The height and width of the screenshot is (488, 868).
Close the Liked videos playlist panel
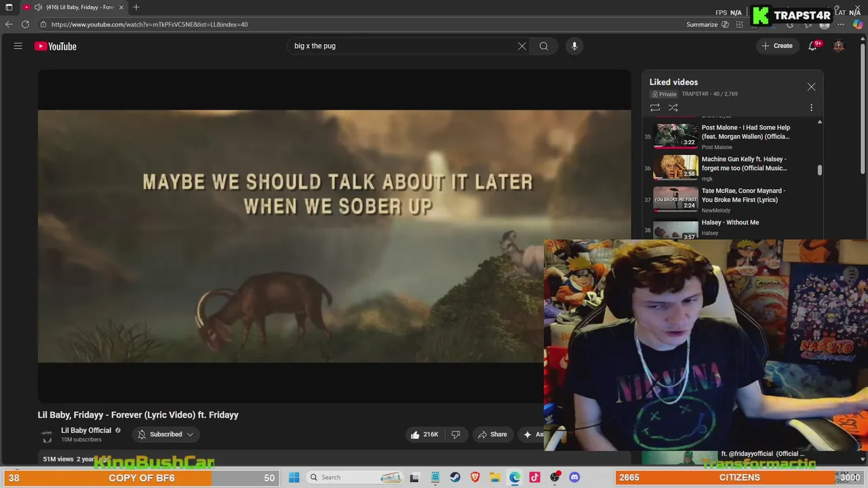[x=811, y=87]
